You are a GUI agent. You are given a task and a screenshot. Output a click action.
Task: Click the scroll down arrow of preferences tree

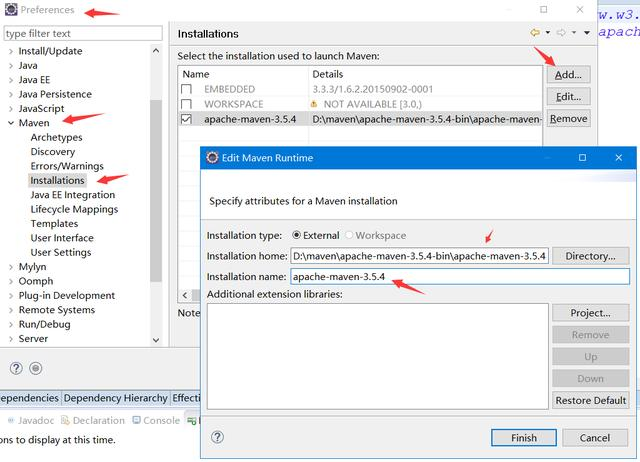(x=156, y=340)
